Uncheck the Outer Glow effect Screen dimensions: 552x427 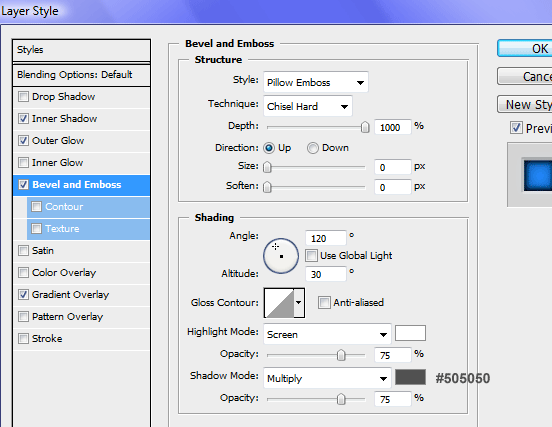click(23, 140)
